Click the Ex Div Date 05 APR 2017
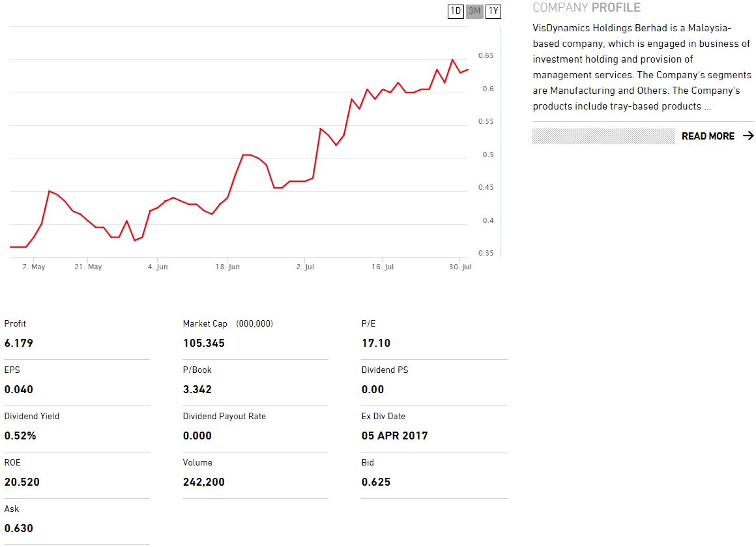The height and width of the screenshot is (547, 756). pos(394,436)
